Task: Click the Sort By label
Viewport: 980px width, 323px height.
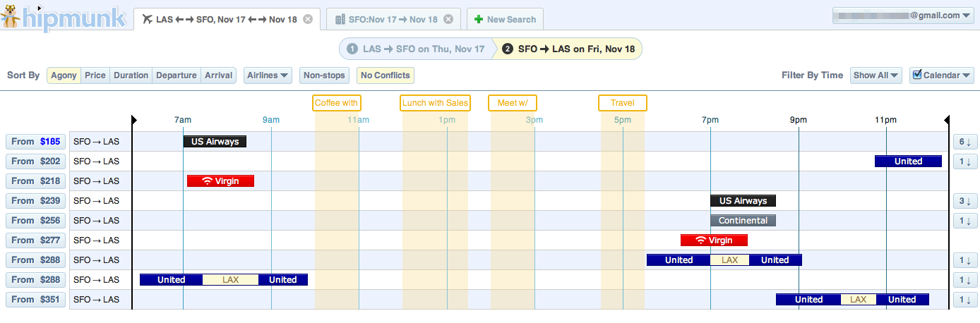Action: (x=23, y=75)
